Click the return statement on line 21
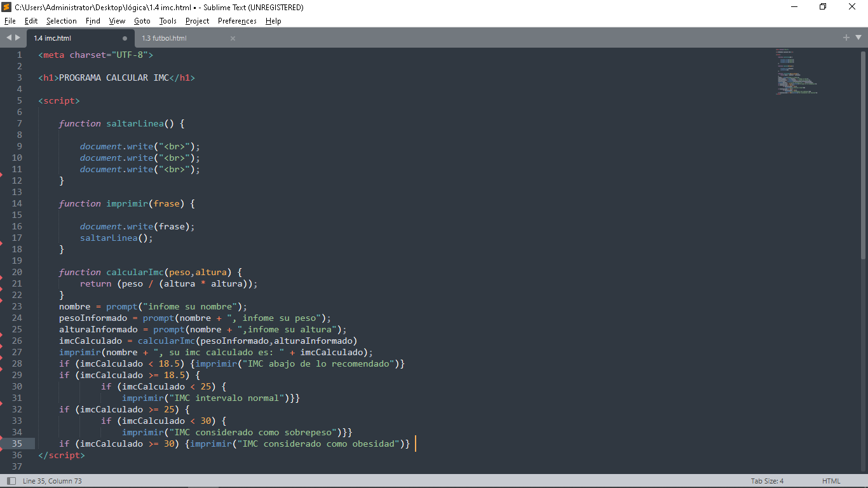868x488 pixels. coord(169,283)
